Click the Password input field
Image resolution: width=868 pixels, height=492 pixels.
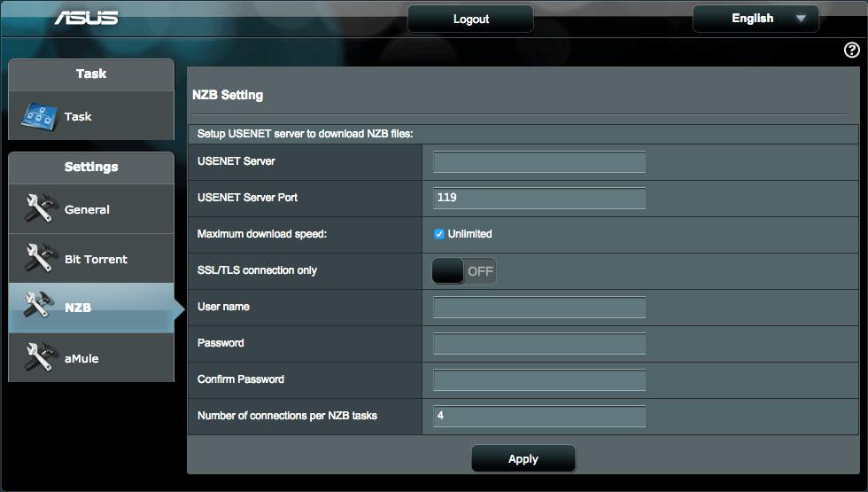pos(539,344)
